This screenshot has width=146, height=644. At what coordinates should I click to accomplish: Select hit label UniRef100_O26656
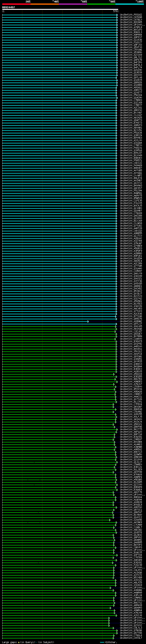131,520
